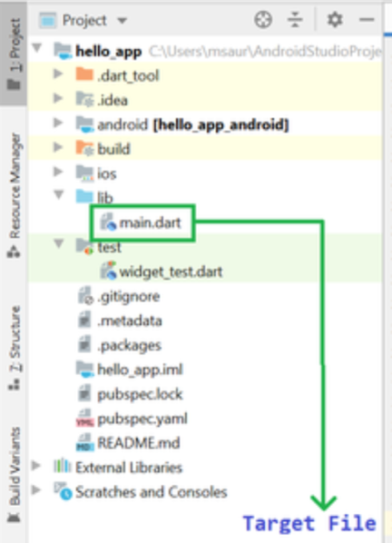Expand the External Libraries arrow
392x543 pixels.
pos(36,465)
